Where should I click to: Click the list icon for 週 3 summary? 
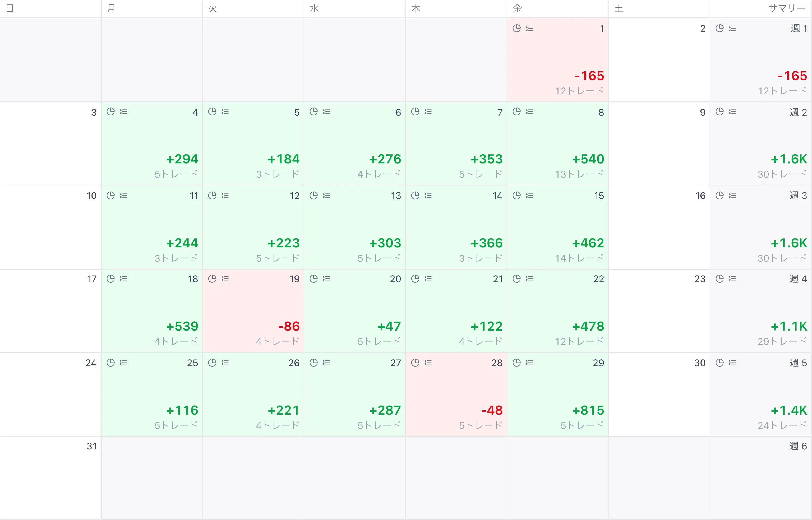click(x=732, y=195)
